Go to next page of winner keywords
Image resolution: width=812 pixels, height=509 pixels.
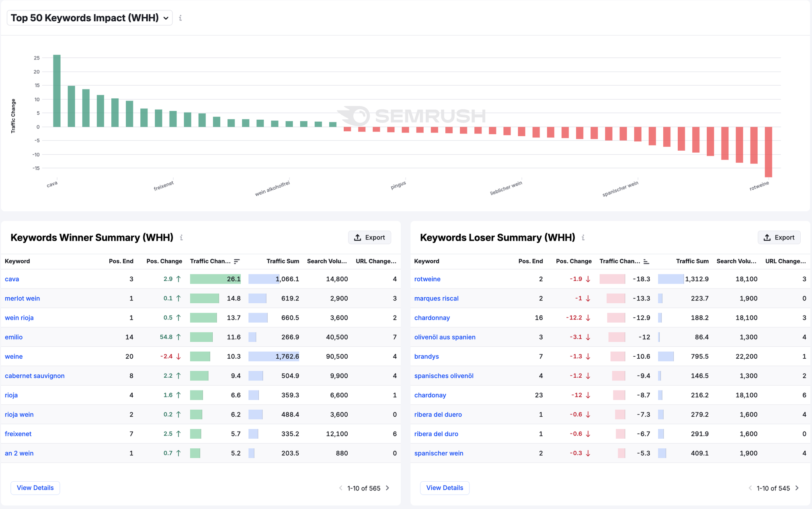pyautogui.click(x=388, y=488)
